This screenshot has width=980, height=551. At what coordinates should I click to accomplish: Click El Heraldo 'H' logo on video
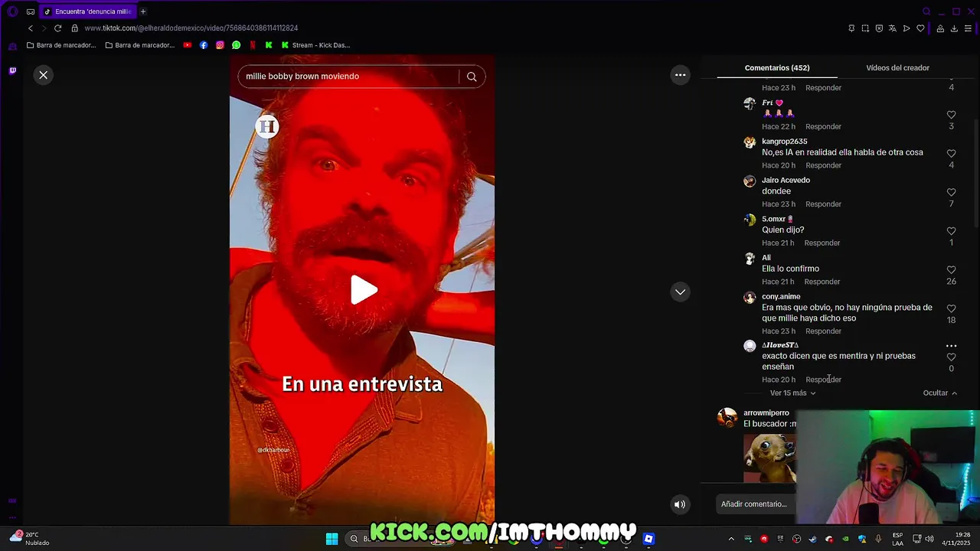(266, 126)
